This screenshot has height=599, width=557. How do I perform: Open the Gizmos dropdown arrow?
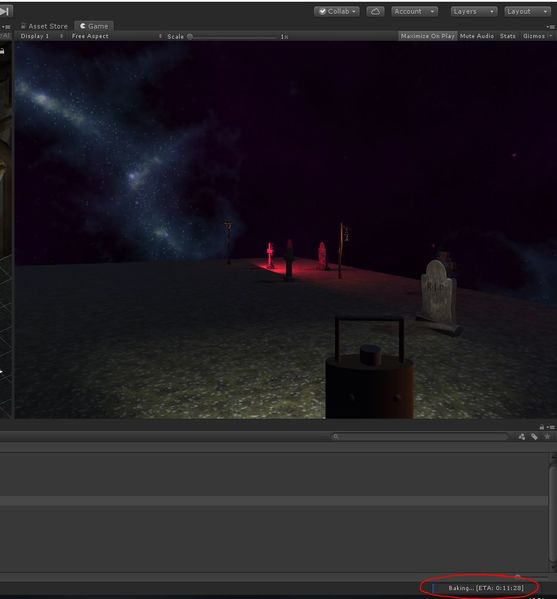click(551, 36)
